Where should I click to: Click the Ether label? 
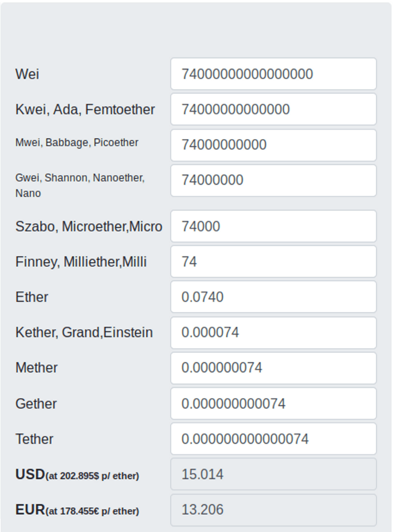click(32, 297)
